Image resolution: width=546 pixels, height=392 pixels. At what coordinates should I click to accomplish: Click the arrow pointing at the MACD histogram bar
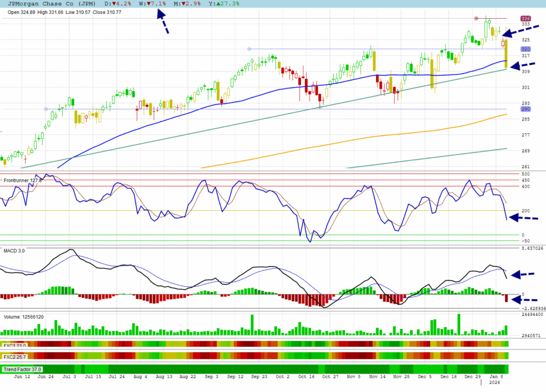524,300
